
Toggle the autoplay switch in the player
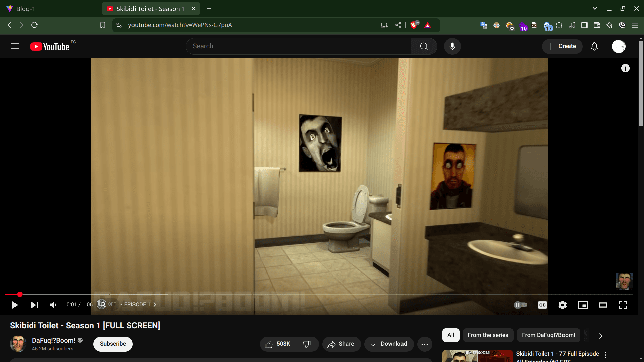(520, 305)
